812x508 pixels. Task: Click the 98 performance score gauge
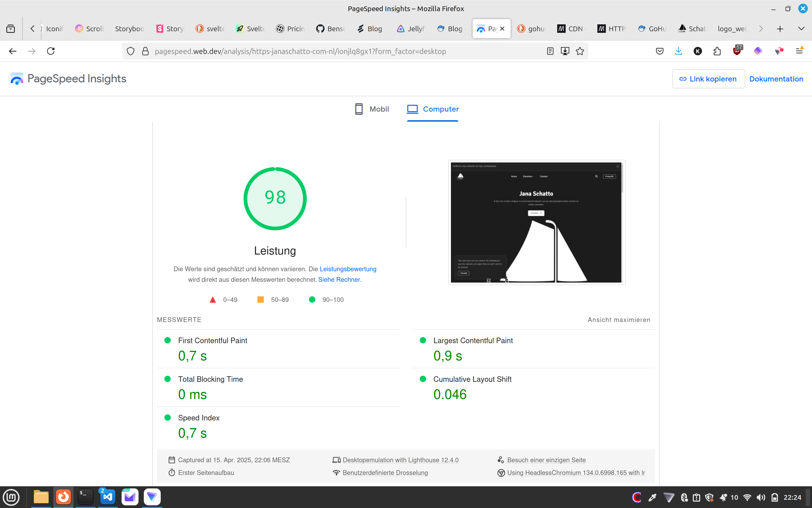(275, 198)
